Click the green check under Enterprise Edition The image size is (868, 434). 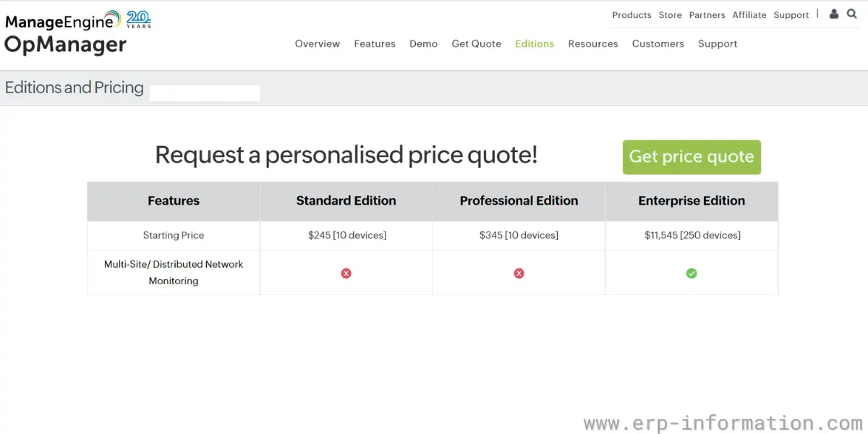point(692,273)
